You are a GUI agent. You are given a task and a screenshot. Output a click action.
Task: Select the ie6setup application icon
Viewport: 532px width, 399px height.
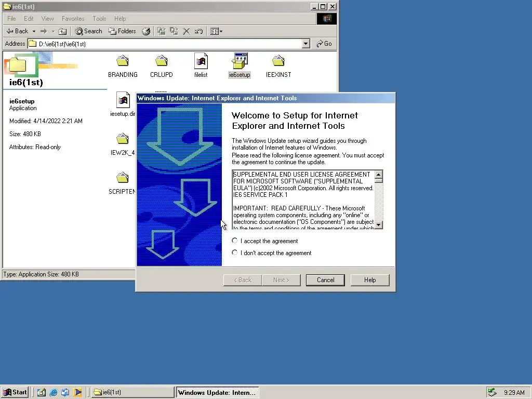(240, 61)
